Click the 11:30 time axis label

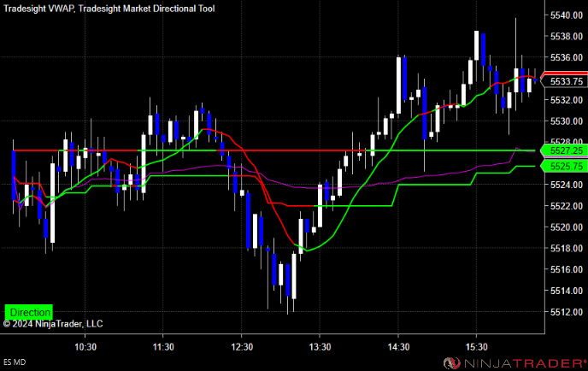pyautogui.click(x=163, y=346)
